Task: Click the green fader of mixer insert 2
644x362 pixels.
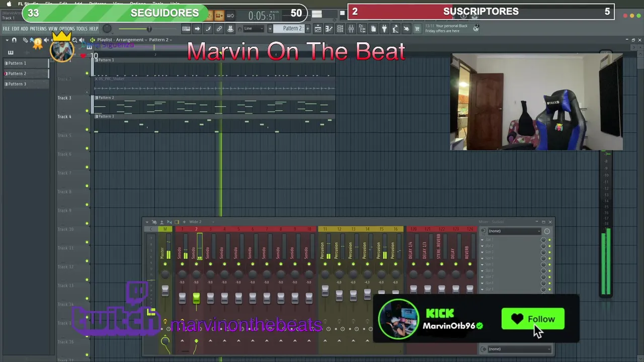Action: point(196,299)
